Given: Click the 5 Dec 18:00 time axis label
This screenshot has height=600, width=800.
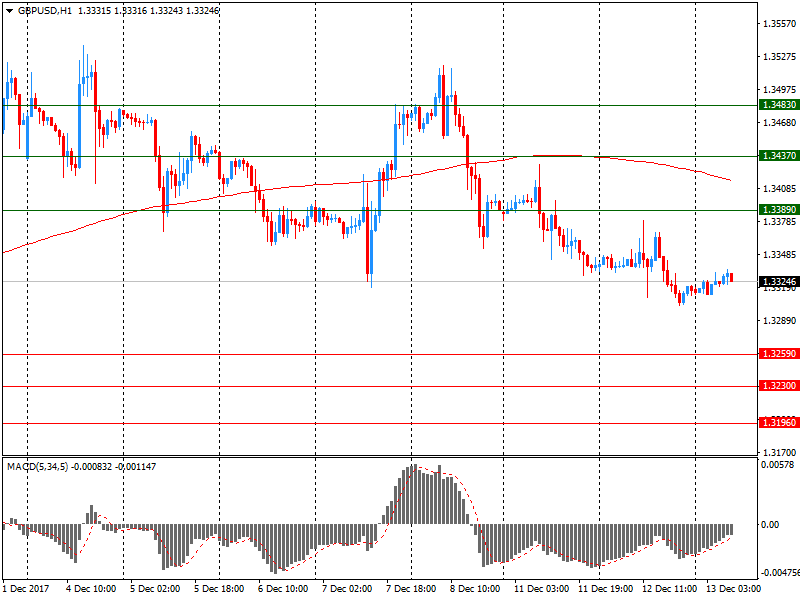Looking at the screenshot, I should tap(219, 589).
